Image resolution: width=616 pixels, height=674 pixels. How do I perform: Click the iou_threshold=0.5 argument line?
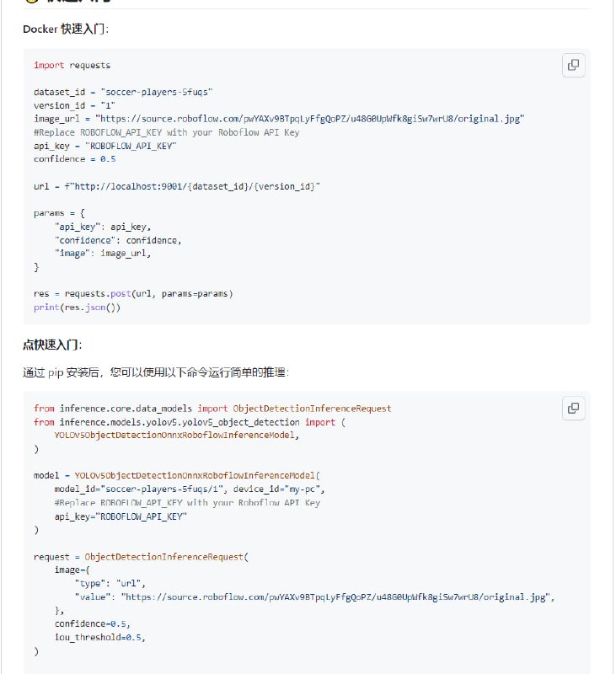pyautogui.click(x=99, y=638)
